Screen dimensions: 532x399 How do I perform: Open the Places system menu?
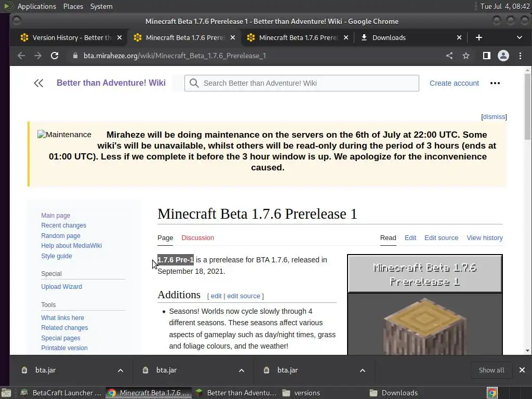pyautogui.click(x=73, y=6)
